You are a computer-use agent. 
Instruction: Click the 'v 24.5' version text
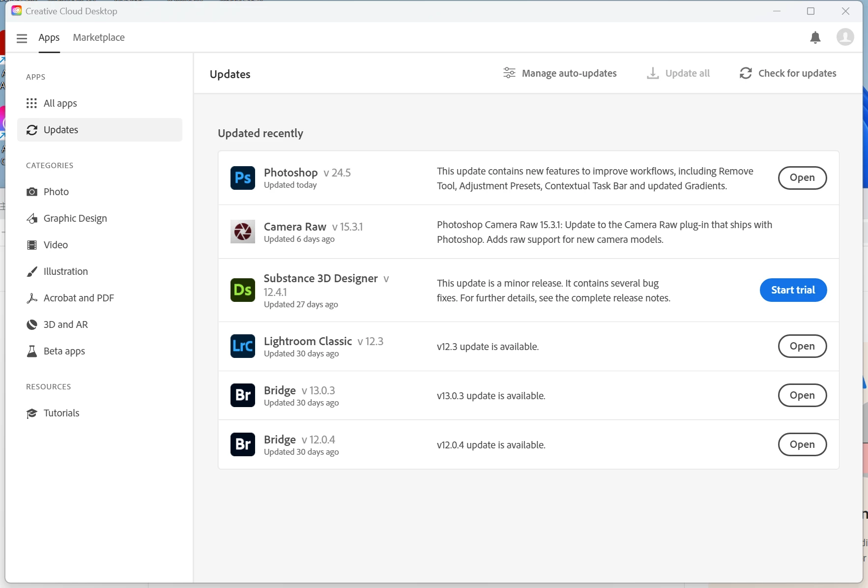coord(337,173)
